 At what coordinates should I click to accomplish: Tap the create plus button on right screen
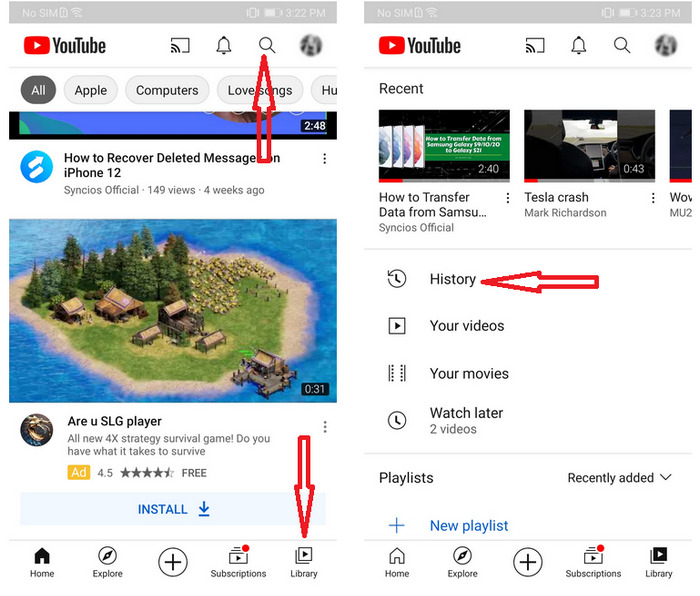[x=528, y=562]
